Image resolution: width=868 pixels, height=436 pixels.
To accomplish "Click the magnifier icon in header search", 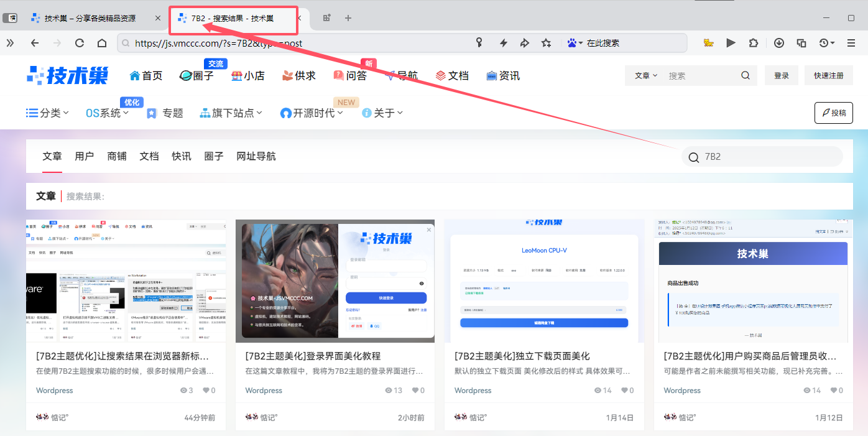I will click(x=746, y=76).
